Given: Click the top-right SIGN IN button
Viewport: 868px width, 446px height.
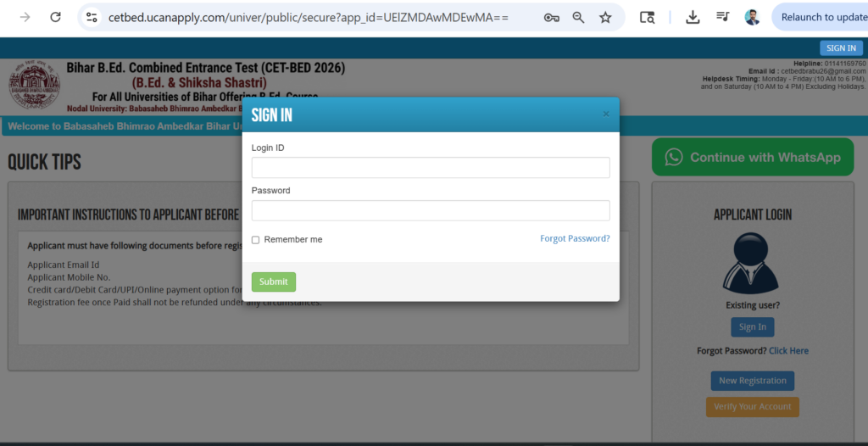Looking at the screenshot, I should pyautogui.click(x=841, y=48).
